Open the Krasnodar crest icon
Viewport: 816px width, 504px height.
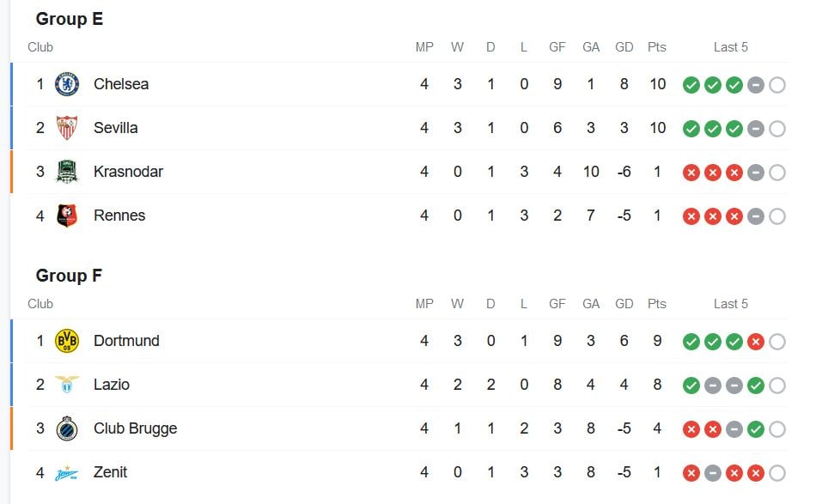pos(67,172)
